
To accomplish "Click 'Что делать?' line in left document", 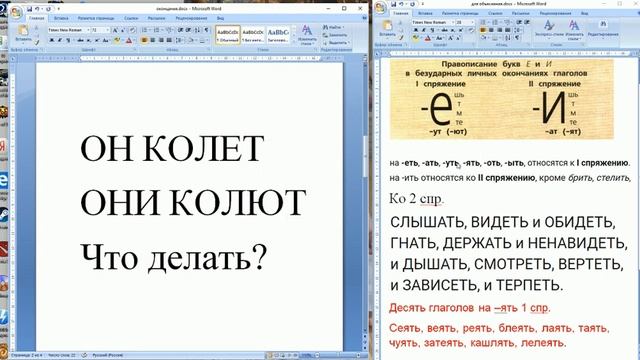I will pyautogui.click(x=173, y=258).
